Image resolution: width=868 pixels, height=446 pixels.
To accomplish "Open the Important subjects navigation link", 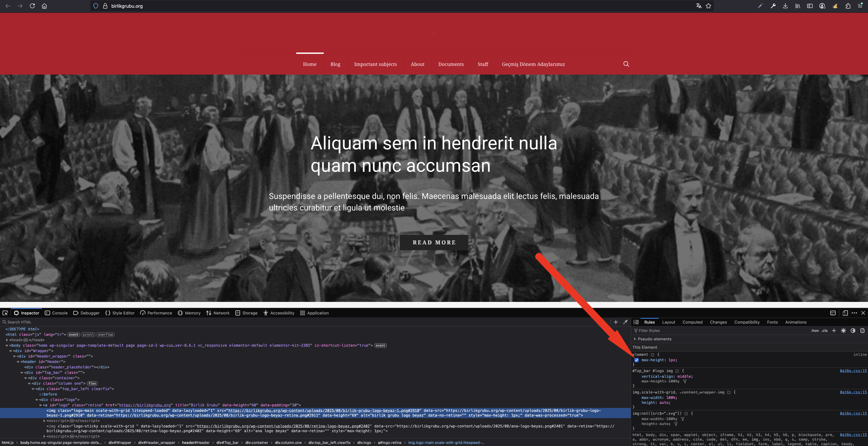I will click(x=375, y=64).
